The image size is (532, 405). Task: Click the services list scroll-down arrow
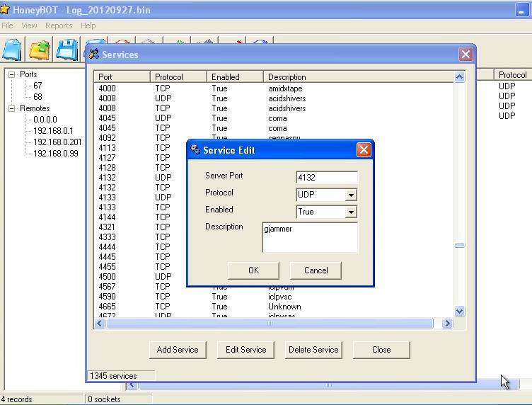pyautogui.click(x=459, y=311)
